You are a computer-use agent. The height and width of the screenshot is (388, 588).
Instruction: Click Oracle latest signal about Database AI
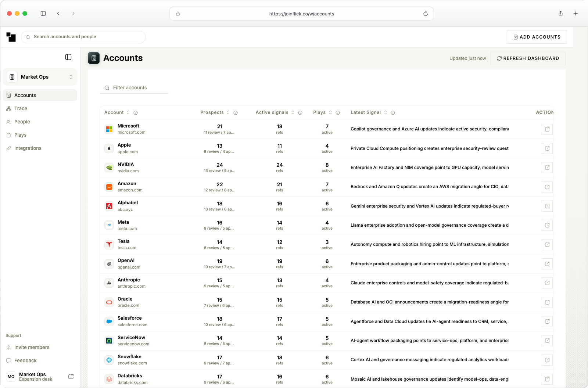pos(430,302)
